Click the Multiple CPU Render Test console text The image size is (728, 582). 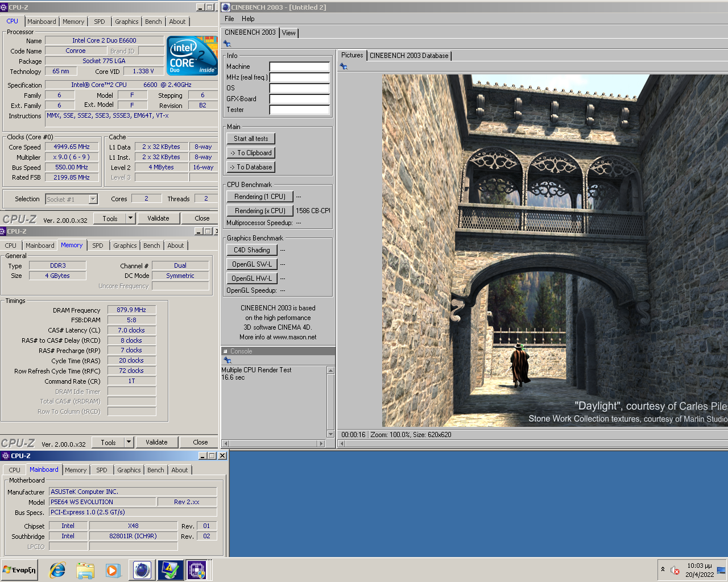click(x=257, y=370)
